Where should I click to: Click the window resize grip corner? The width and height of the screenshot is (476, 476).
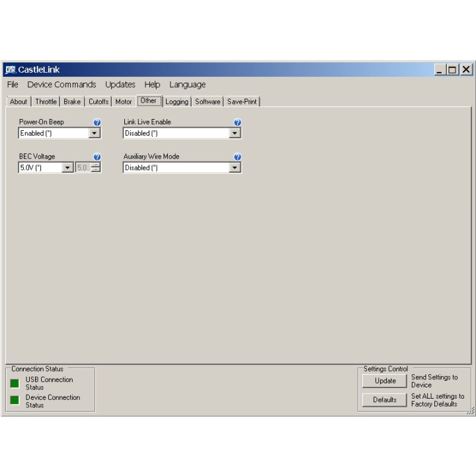(471, 411)
